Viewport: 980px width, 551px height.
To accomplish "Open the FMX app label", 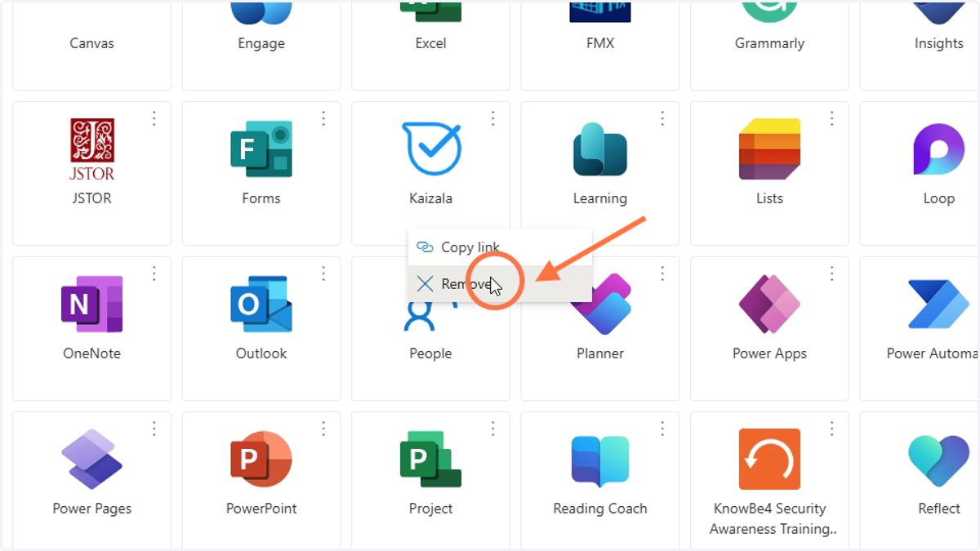I will point(600,43).
